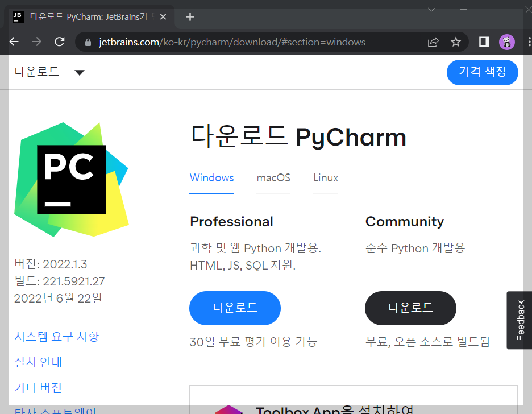Open the tab search chevron
Screen dimensions: 532x414
431,10
